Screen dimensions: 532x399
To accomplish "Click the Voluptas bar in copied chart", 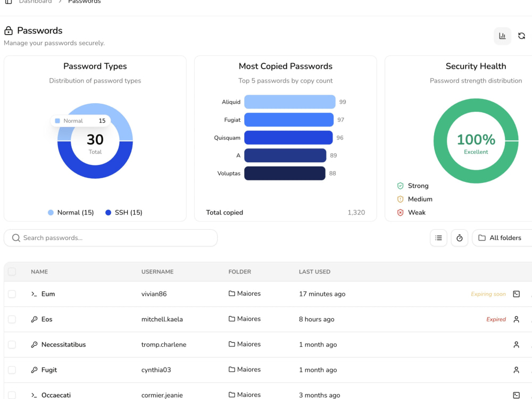I will [x=285, y=173].
